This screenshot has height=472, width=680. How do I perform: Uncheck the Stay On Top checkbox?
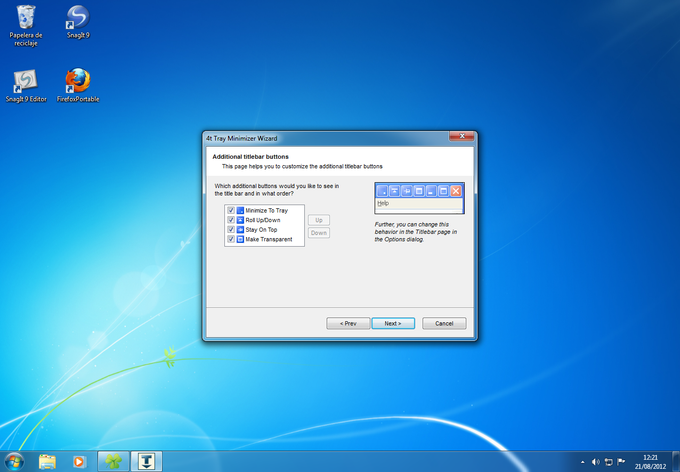click(x=231, y=229)
